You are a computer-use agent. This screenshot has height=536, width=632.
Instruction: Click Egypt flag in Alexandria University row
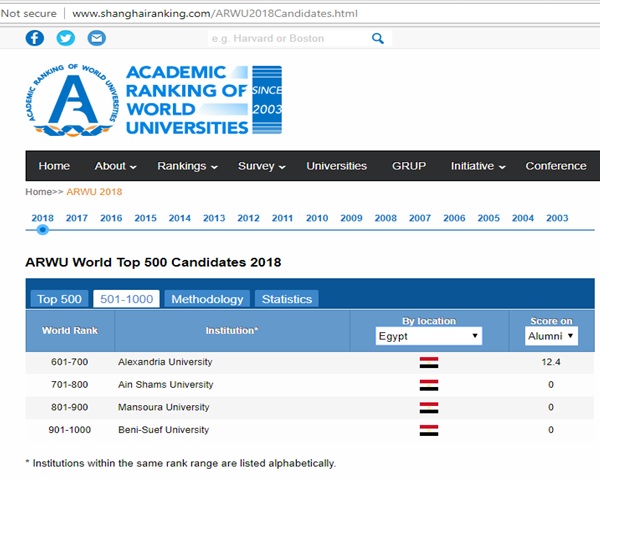429,362
